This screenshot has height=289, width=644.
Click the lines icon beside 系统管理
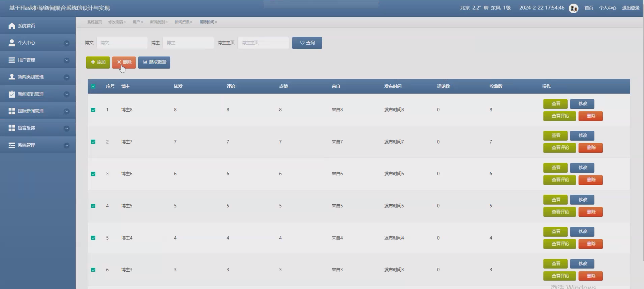pyautogui.click(x=12, y=145)
